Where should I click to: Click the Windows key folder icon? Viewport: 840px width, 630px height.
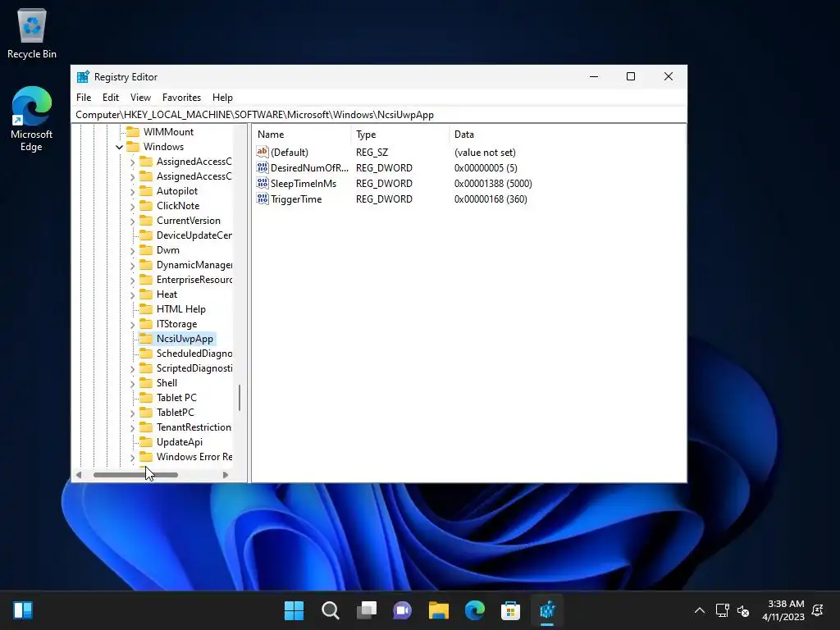[133, 147]
